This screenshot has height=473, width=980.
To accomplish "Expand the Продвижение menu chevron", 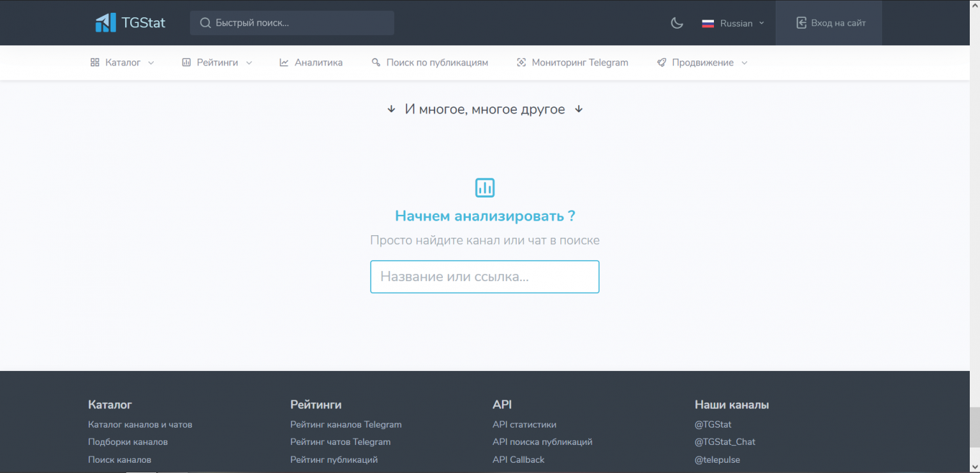I will (x=744, y=63).
